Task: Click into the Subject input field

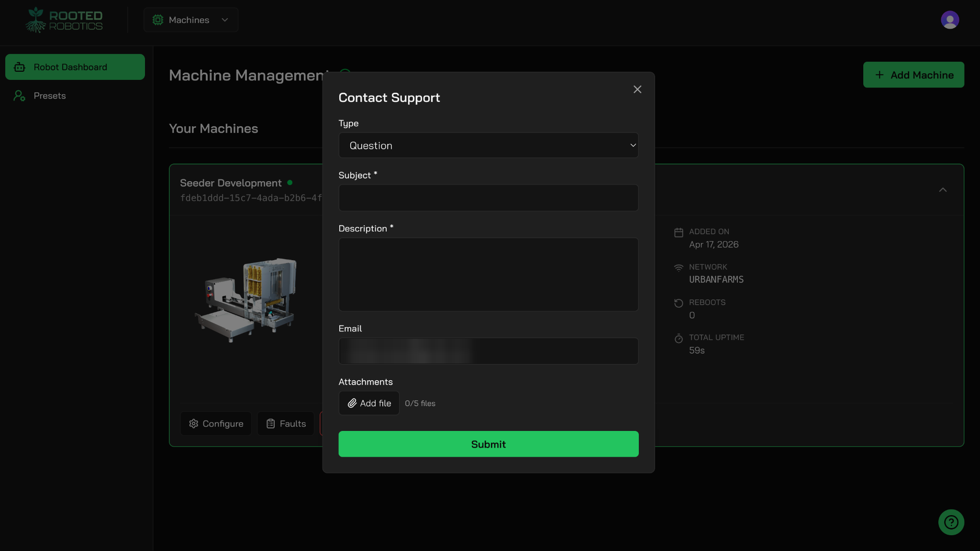Action: point(488,198)
